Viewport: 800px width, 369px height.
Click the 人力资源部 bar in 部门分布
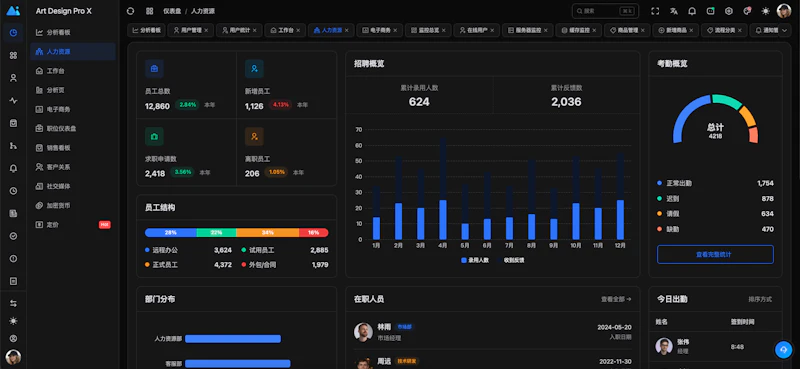tap(233, 339)
